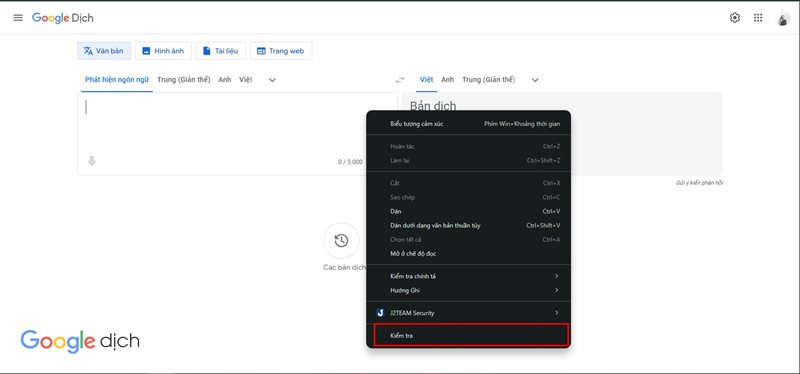Expand Kiểm tra chính tả submenu
Image resolution: width=800 pixels, height=374 pixels.
(x=468, y=276)
